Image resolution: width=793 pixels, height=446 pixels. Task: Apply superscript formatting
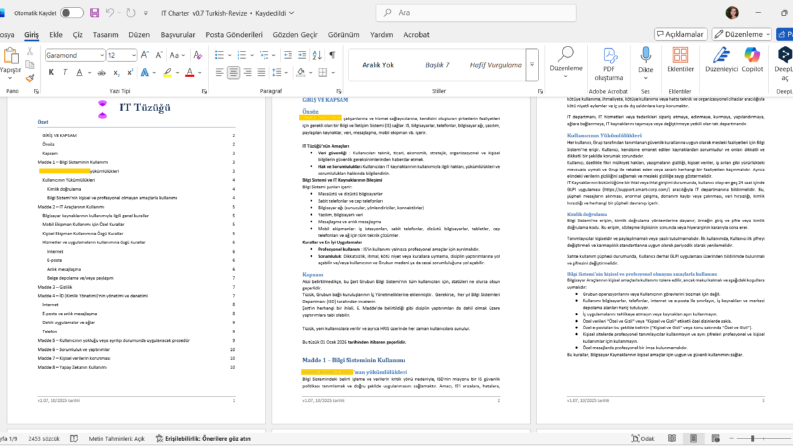click(130, 73)
